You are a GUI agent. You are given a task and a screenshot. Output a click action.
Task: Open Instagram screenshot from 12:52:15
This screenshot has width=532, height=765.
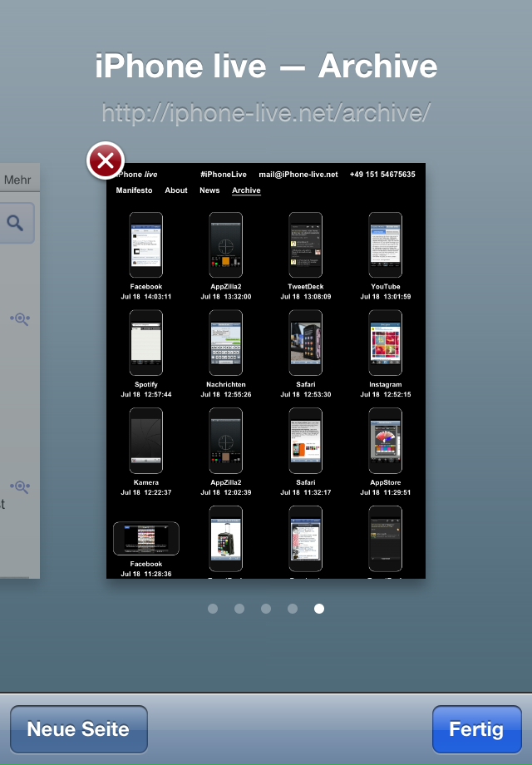tap(385, 343)
